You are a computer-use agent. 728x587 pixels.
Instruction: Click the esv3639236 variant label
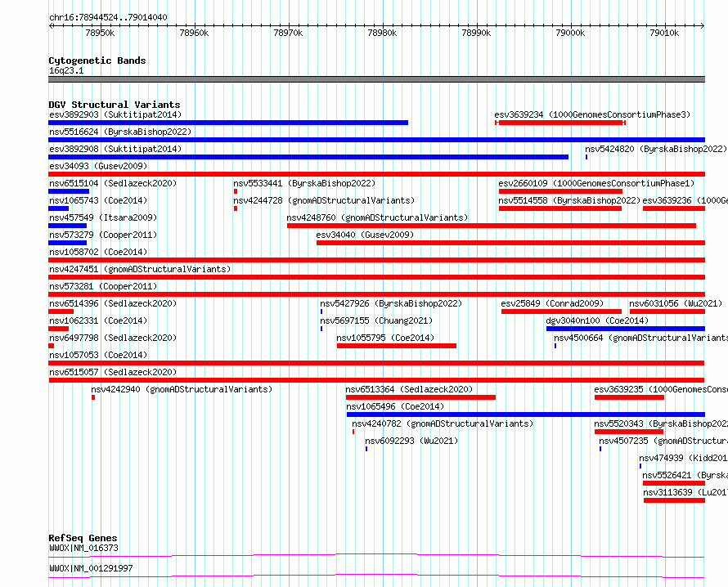685,200
